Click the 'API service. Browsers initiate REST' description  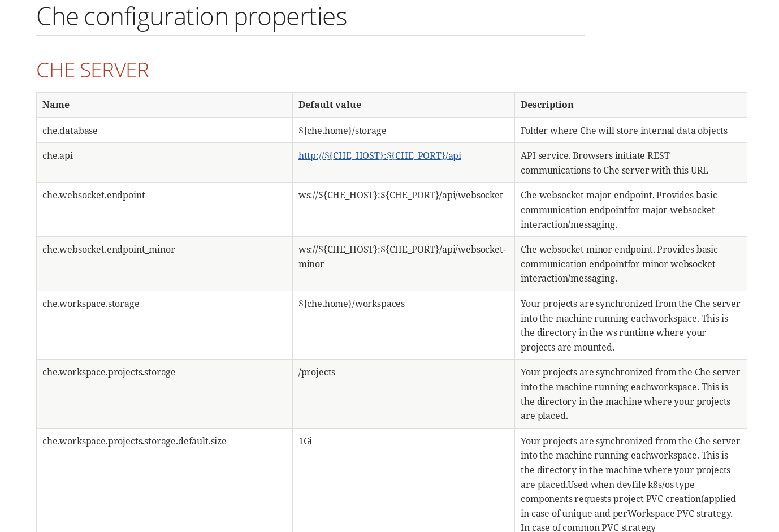click(x=631, y=163)
